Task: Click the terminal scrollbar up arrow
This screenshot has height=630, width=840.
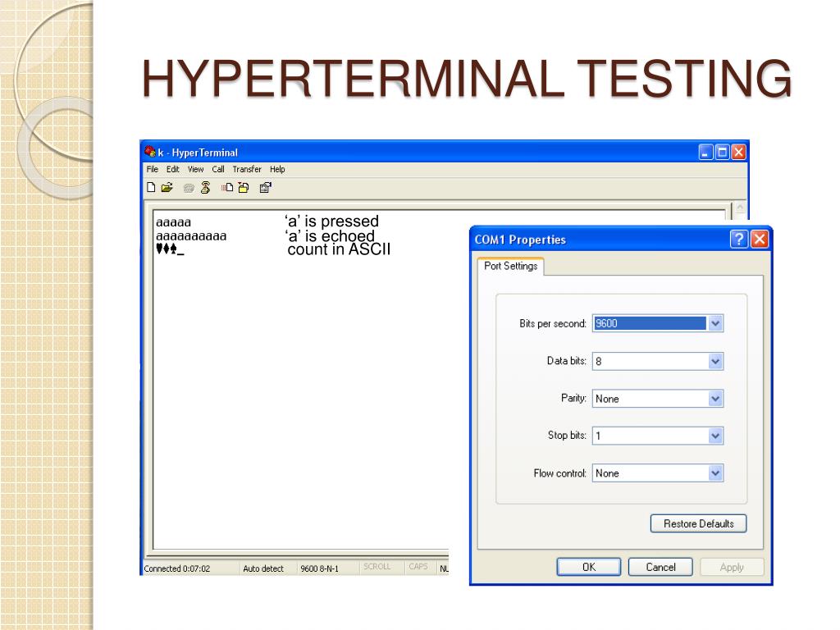Action: coord(738,208)
